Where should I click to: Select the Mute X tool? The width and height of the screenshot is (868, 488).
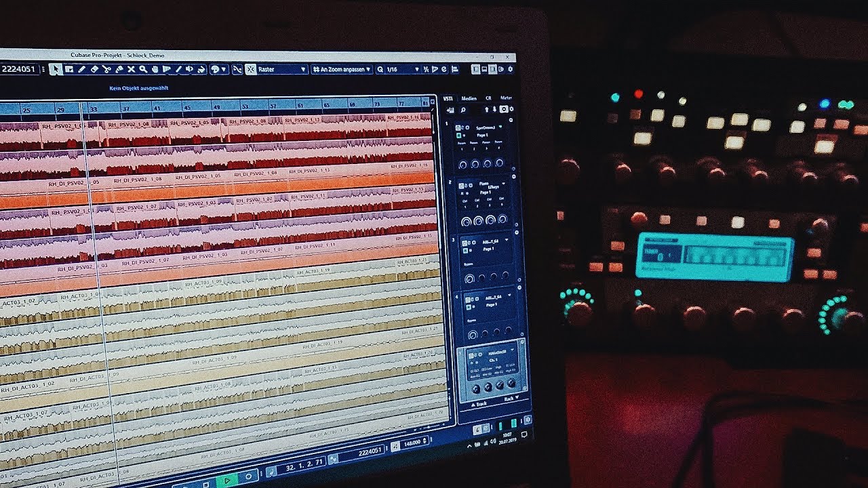131,69
